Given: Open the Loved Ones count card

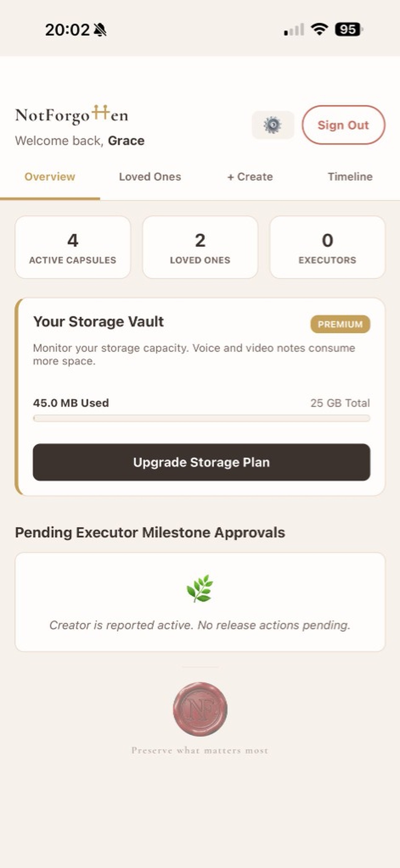Looking at the screenshot, I should point(200,247).
